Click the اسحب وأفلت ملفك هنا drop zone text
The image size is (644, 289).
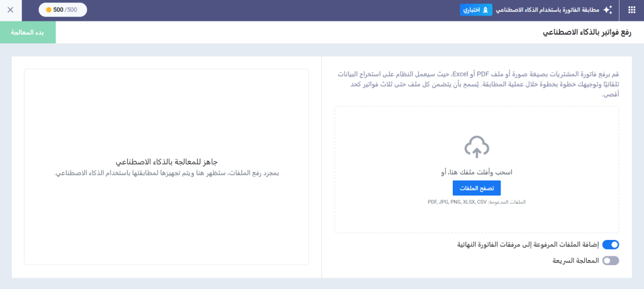pos(476,172)
